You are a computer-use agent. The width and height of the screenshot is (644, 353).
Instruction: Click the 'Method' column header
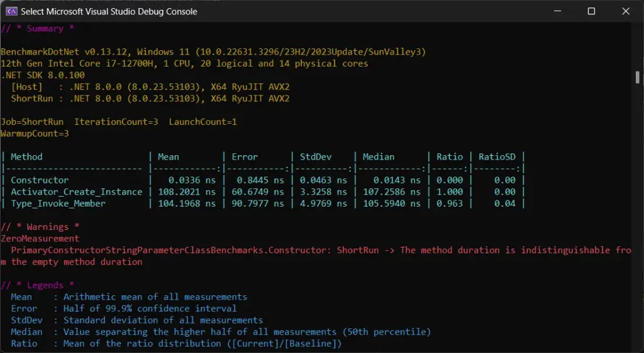pos(26,157)
